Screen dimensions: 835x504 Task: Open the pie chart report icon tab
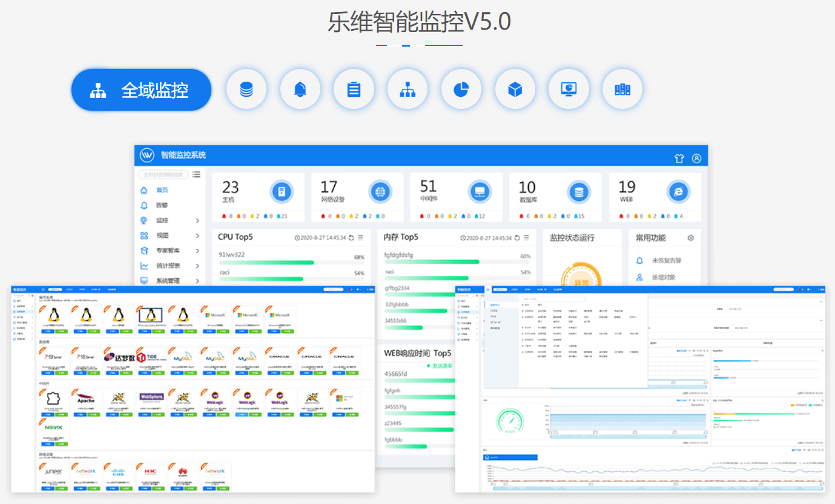tap(461, 90)
